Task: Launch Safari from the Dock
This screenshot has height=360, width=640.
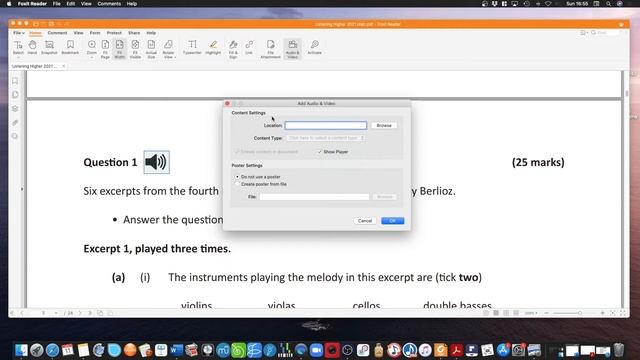Action: click(52, 350)
